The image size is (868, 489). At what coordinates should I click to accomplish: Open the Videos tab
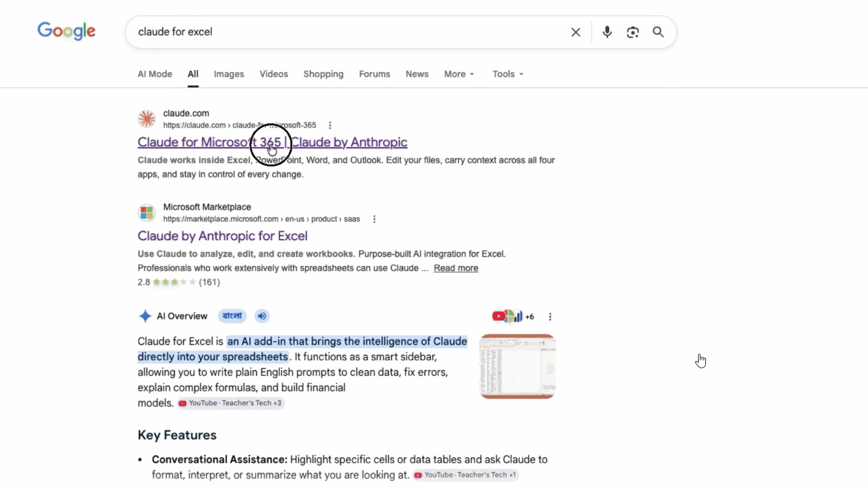(x=273, y=74)
